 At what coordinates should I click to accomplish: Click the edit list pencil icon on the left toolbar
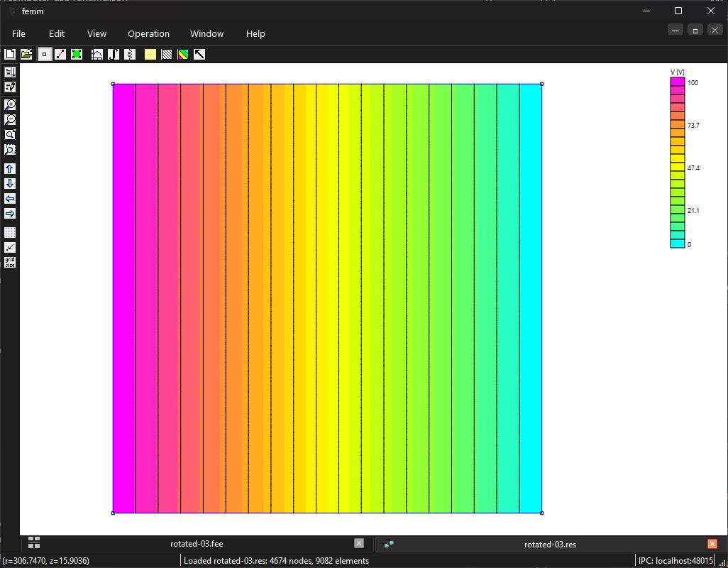(x=10, y=87)
